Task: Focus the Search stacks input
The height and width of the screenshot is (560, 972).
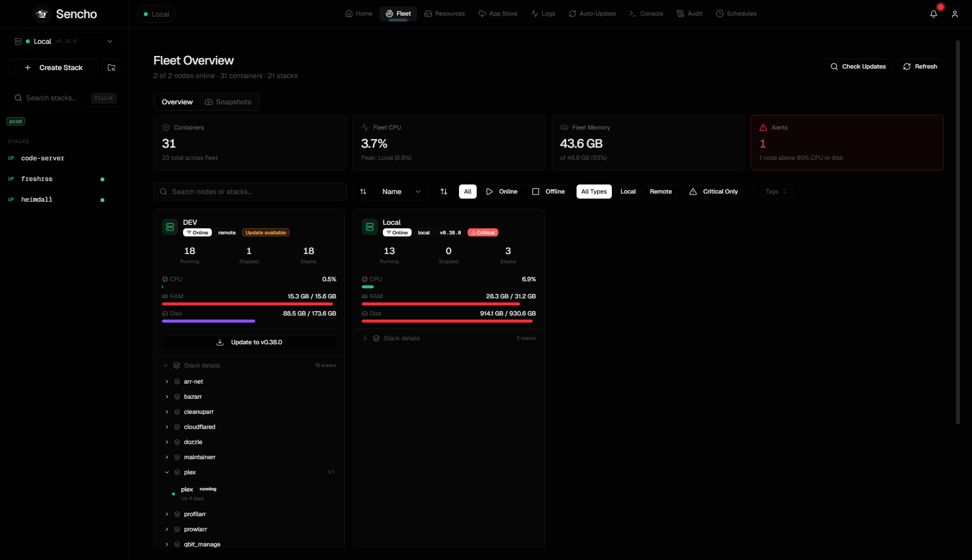Action: (x=64, y=98)
